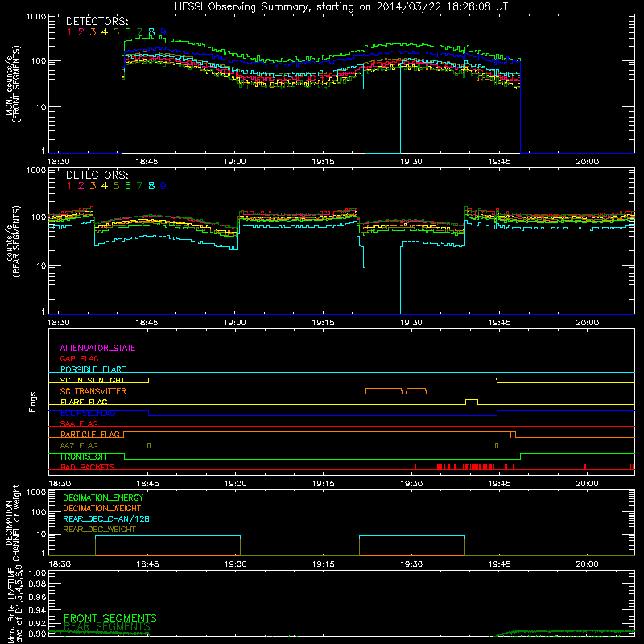
Task: Pick detector 5 in the rear segments legend
Action: click(116, 186)
